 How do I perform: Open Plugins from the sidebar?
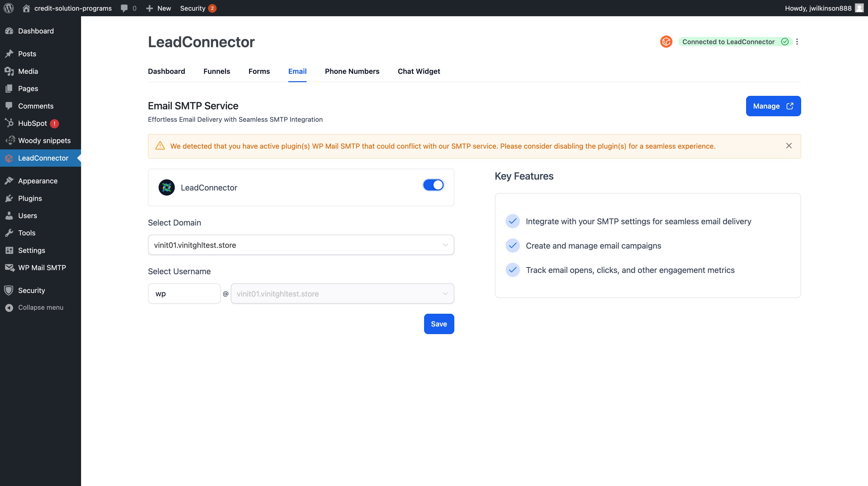[x=30, y=198]
